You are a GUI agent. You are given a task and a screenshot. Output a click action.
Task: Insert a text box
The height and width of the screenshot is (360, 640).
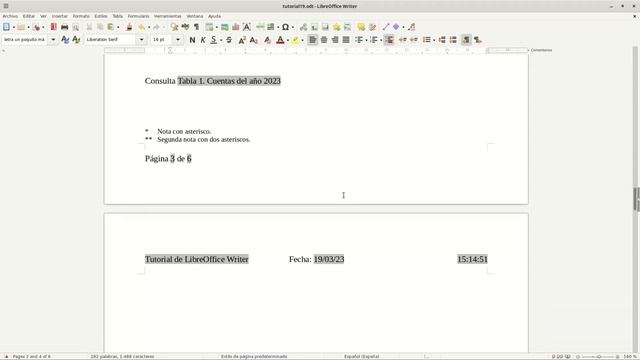coord(247,27)
